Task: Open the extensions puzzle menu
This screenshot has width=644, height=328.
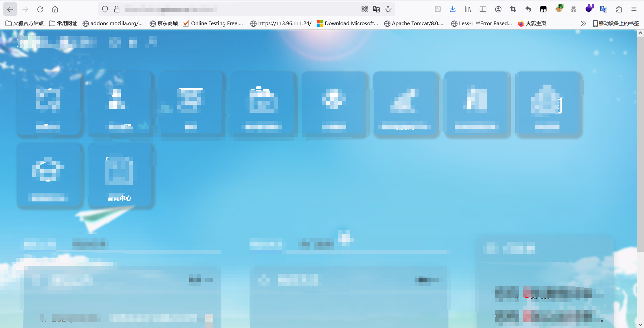Action: (x=619, y=9)
